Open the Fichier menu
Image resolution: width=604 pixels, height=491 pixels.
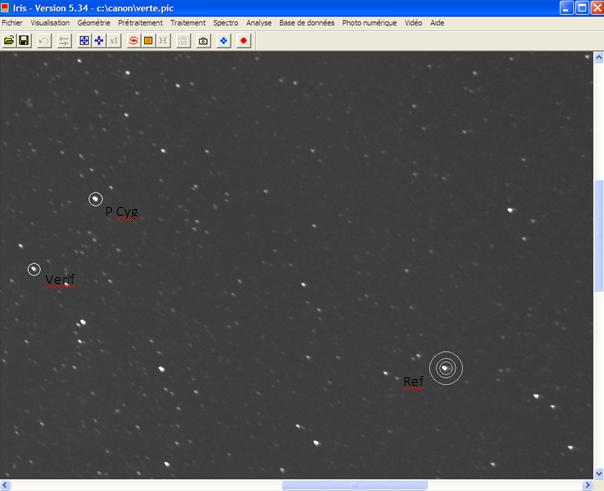click(12, 23)
